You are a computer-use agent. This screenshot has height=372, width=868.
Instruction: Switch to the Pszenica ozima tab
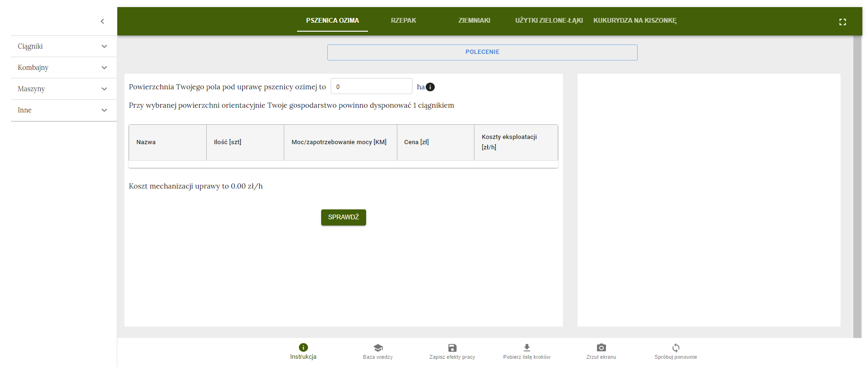click(333, 20)
